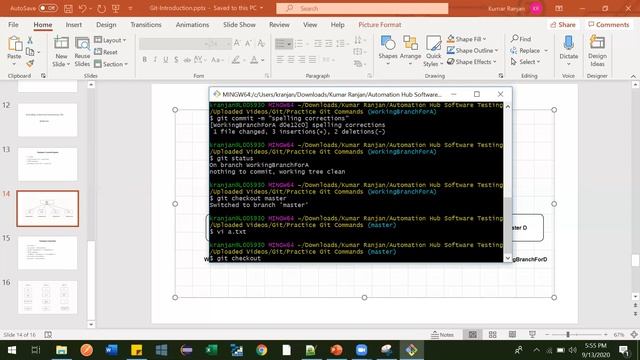Open the Select dropdown

coord(525,62)
